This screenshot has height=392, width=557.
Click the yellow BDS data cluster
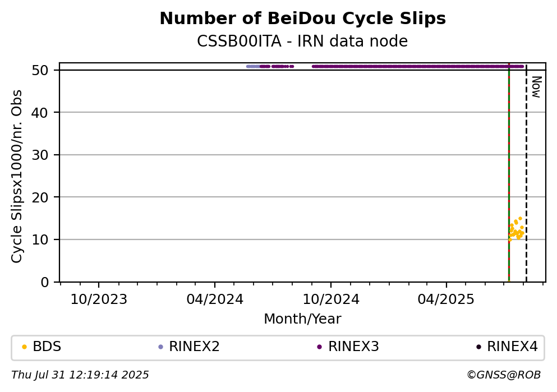[516, 229]
